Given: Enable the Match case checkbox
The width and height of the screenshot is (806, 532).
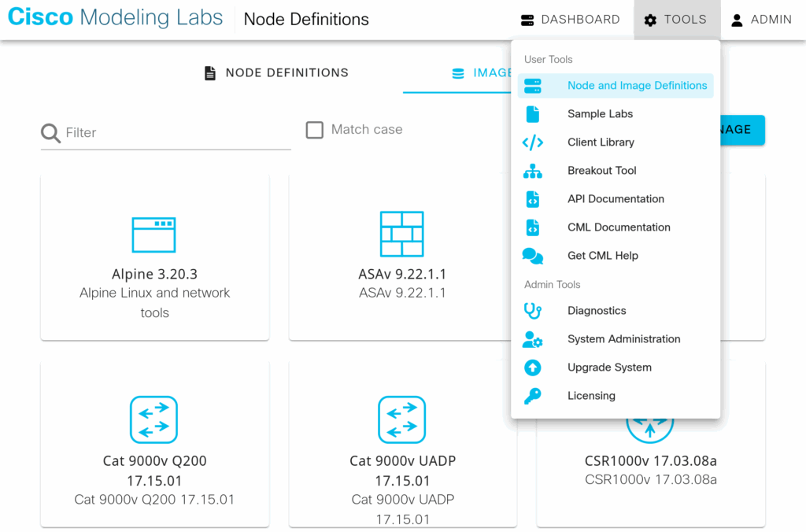Looking at the screenshot, I should (x=315, y=130).
